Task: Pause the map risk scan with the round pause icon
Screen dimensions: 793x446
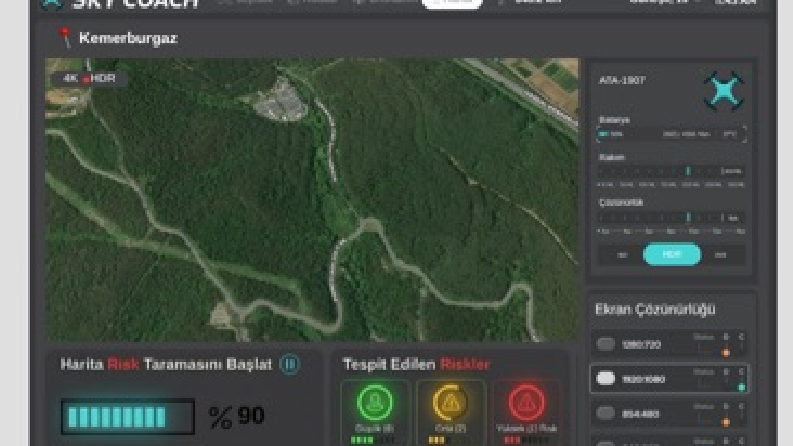Action: [x=290, y=364]
